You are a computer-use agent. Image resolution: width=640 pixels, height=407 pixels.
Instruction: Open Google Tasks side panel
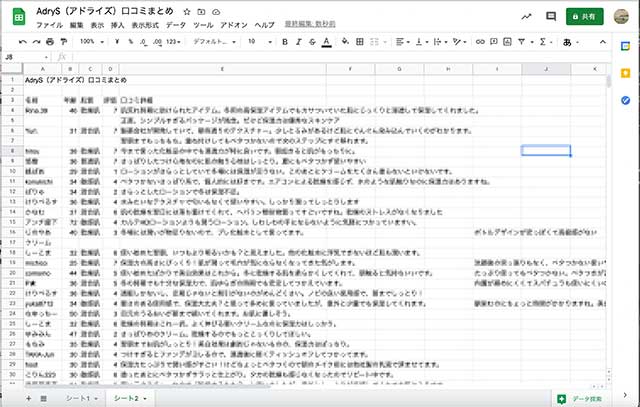click(x=625, y=100)
